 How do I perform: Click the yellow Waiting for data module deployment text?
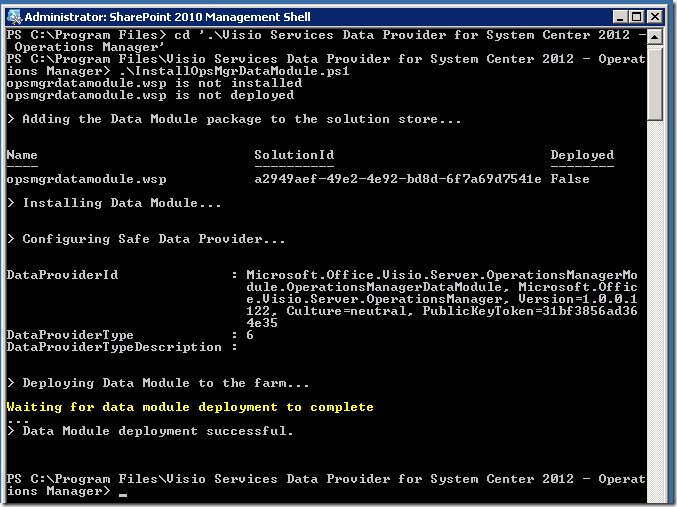coord(190,407)
